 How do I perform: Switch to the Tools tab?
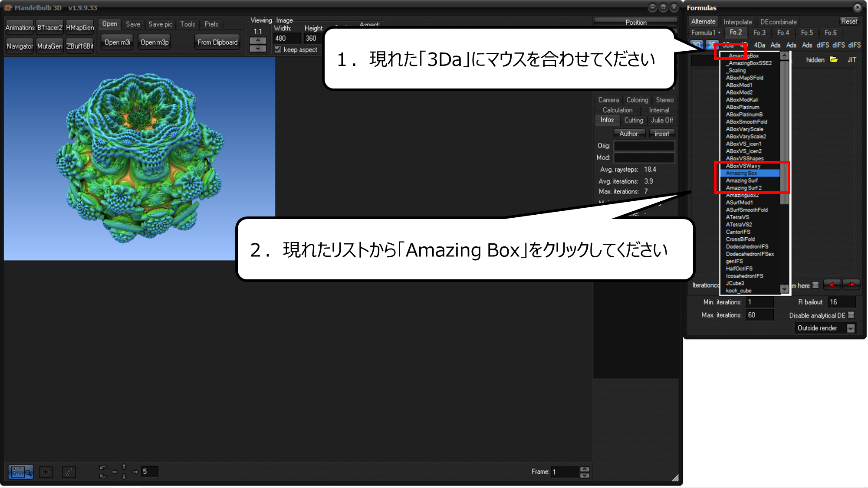[x=187, y=24]
